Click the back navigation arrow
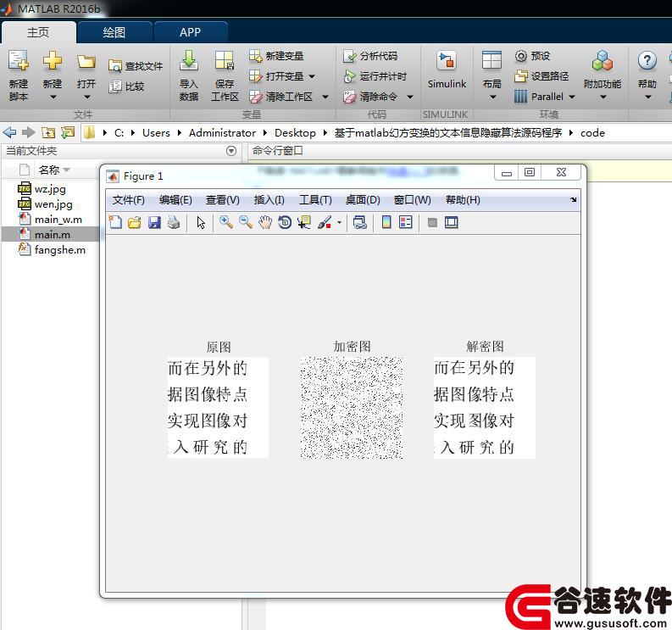The height and width of the screenshot is (630, 672). tap(10, 132)
